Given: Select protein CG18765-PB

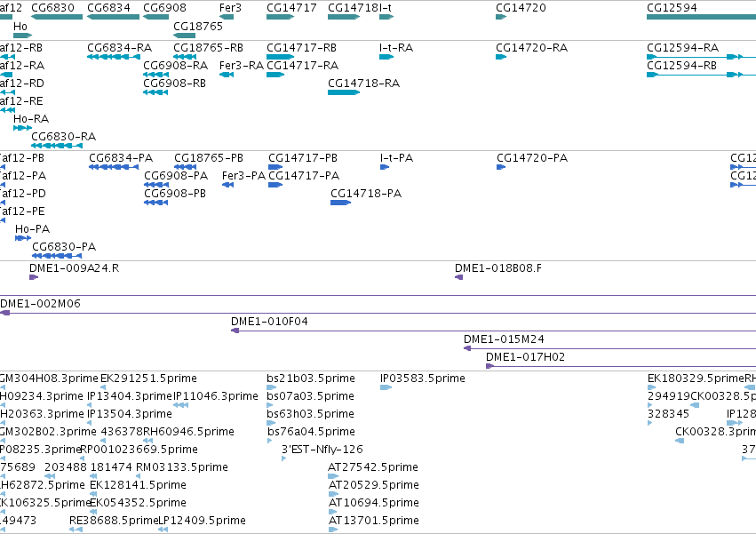Looking at the screenshot, I should pyautogui.click(x=185, y=167).
